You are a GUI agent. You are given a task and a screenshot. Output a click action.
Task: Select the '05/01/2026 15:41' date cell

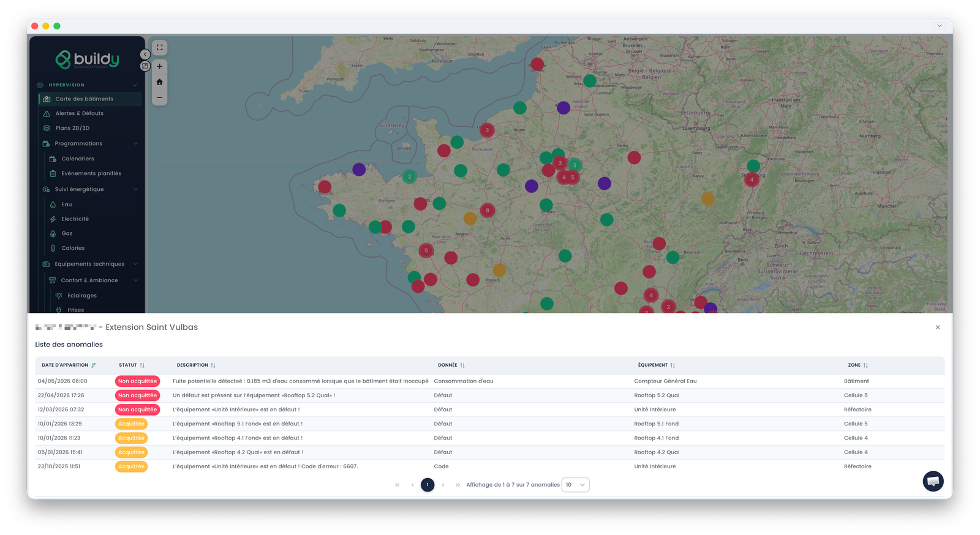[x=60, y=452]
